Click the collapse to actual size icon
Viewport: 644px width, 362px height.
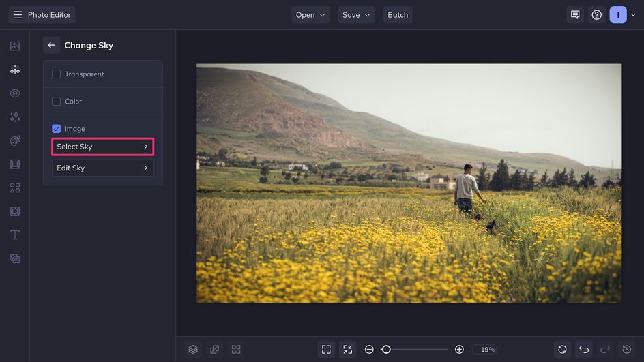pos(347,349)
